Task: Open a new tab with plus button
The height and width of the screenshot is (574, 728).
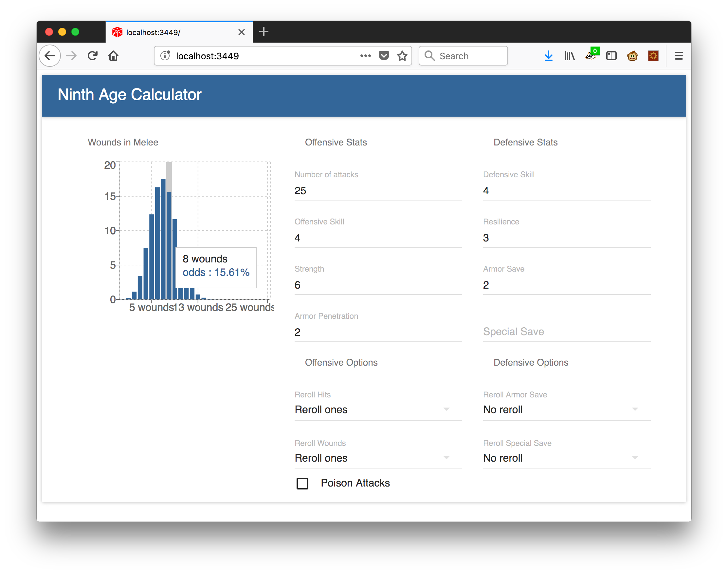Action: click(264, 32)
